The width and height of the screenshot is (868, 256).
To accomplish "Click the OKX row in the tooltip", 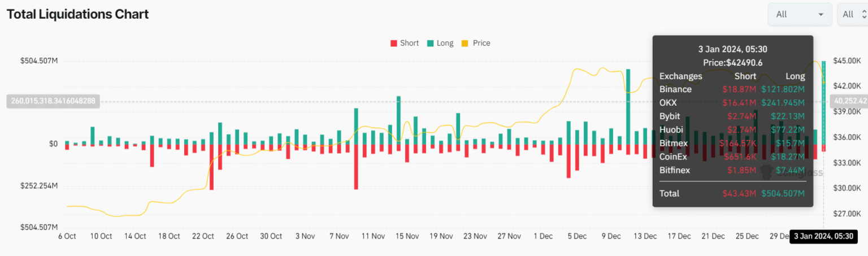I will tap(732, 103).
